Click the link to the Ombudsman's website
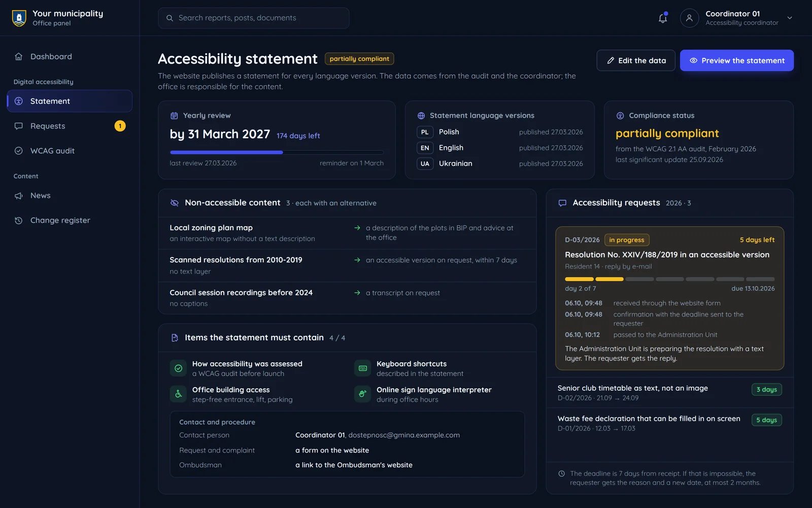 (x=354, y=465)
